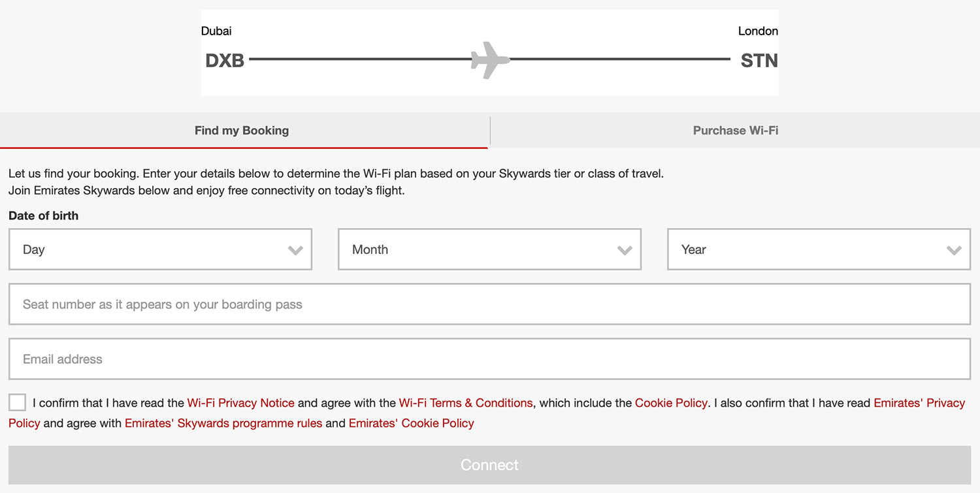Focus the Email address input field

pos(489,359)
